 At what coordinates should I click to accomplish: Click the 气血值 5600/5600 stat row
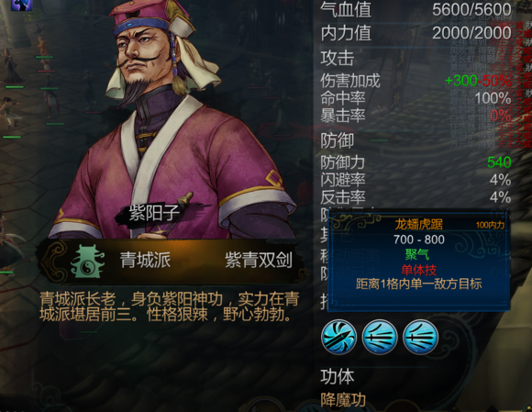pyautogui.click(x=416, y=9)
